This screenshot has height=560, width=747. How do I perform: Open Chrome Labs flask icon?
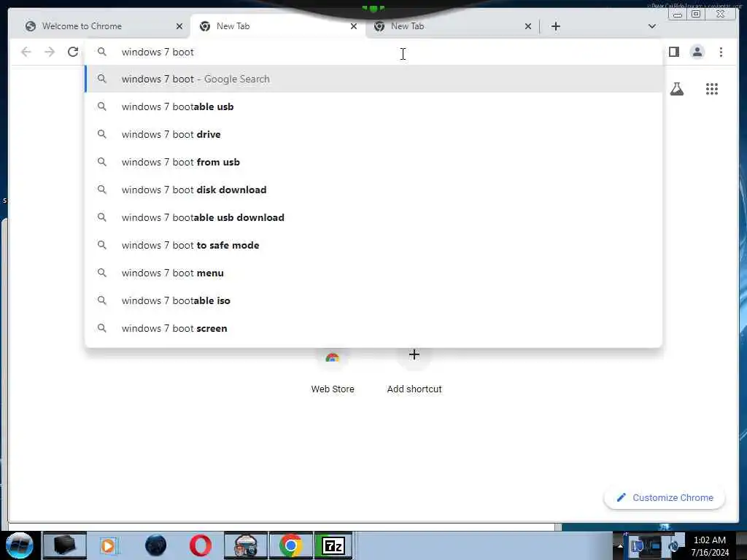(x=676, y=89)
